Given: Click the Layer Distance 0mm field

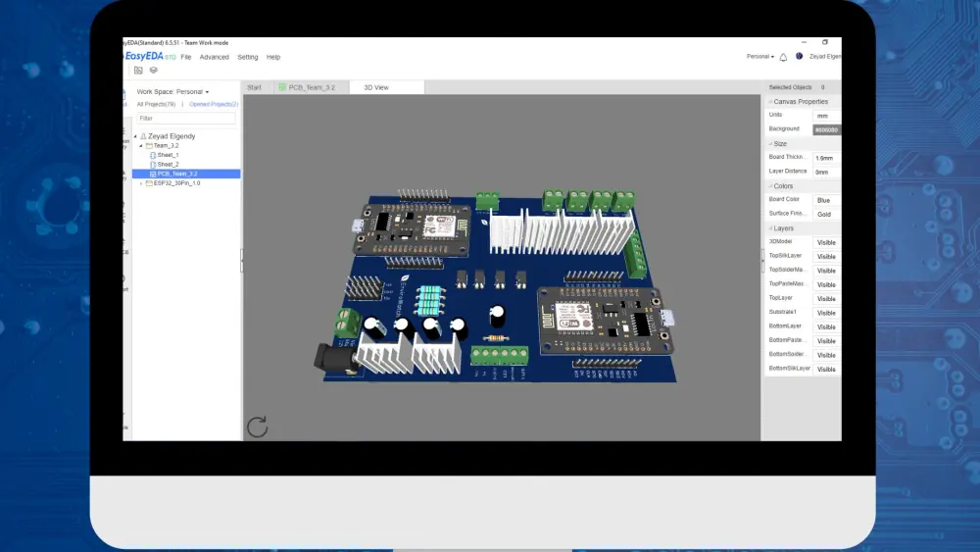Looking at the screenshot, I should point(826,172).
